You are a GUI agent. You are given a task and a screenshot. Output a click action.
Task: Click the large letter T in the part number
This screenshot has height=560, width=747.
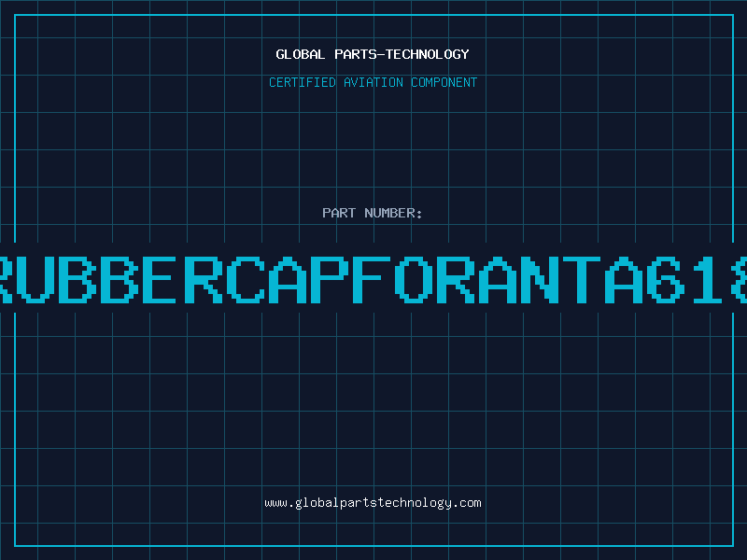click(581, 280)
